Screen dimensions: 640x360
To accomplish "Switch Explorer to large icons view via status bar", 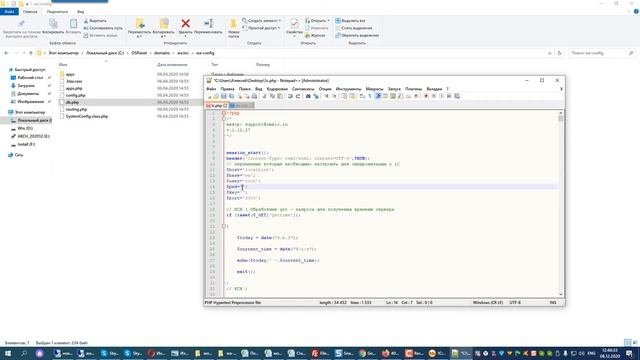I will point(635,342).
